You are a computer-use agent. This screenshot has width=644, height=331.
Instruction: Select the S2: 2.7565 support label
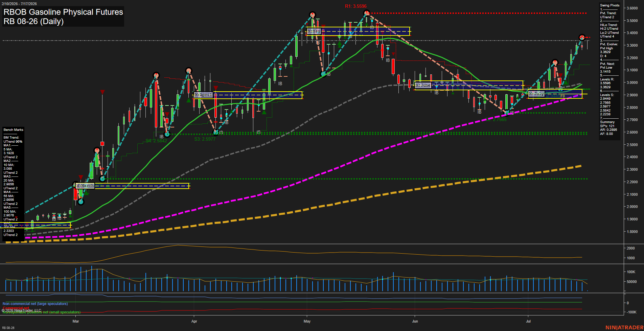[496, 119]
